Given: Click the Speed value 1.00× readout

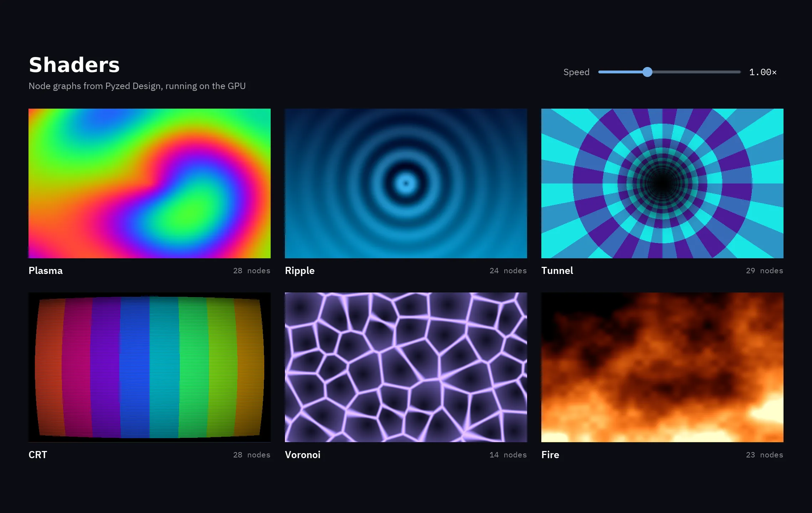Looking at the screenshot, I should click(x=763, y=72).
